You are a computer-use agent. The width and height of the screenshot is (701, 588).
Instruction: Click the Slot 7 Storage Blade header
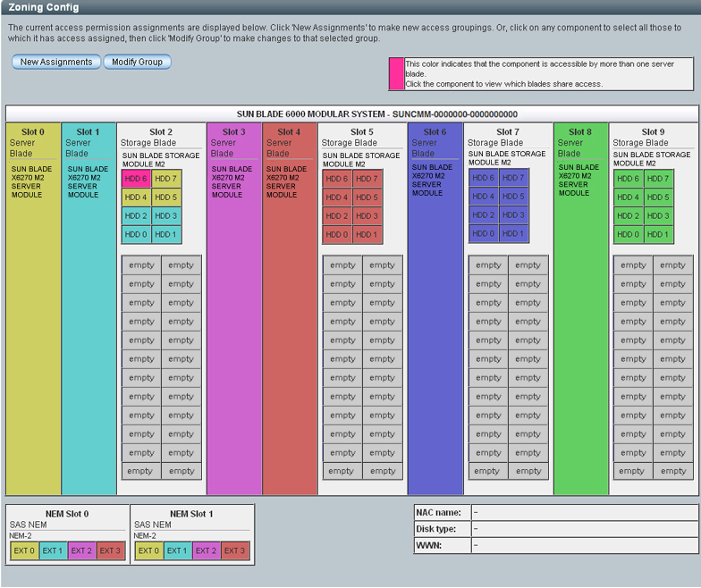click(508, 138)
